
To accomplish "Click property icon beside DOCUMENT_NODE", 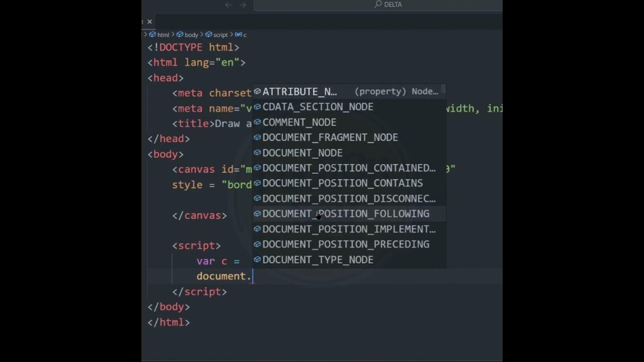I will (x=257, y=153).
